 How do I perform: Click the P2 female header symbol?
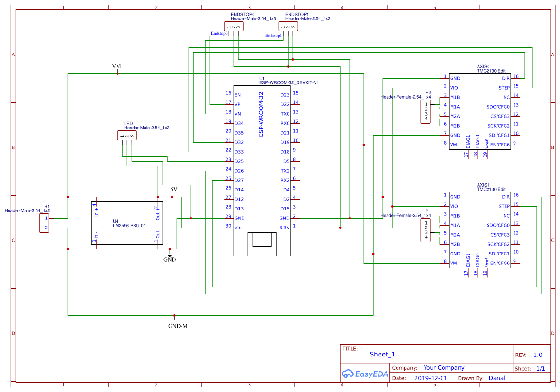tap(425, 112)
